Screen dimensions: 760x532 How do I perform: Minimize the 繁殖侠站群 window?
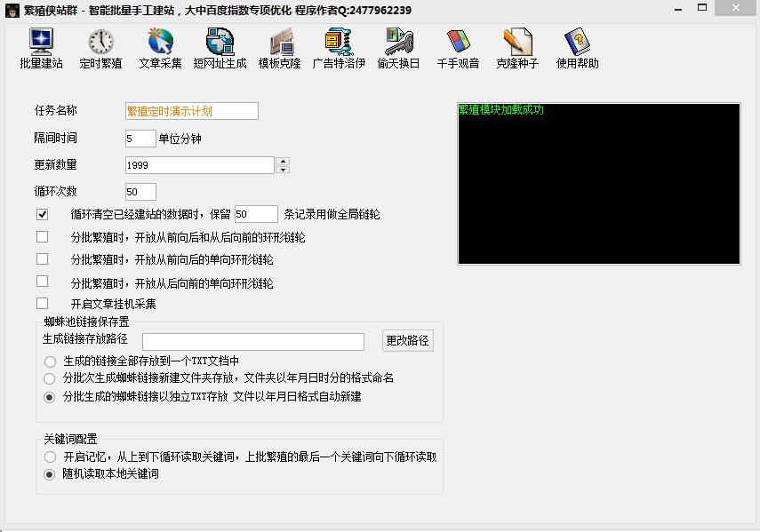click(x=678, y=9)
